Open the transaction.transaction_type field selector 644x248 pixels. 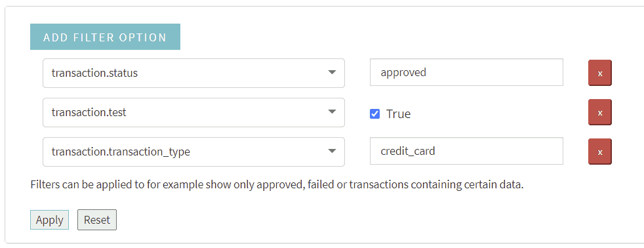click(193, 152)
